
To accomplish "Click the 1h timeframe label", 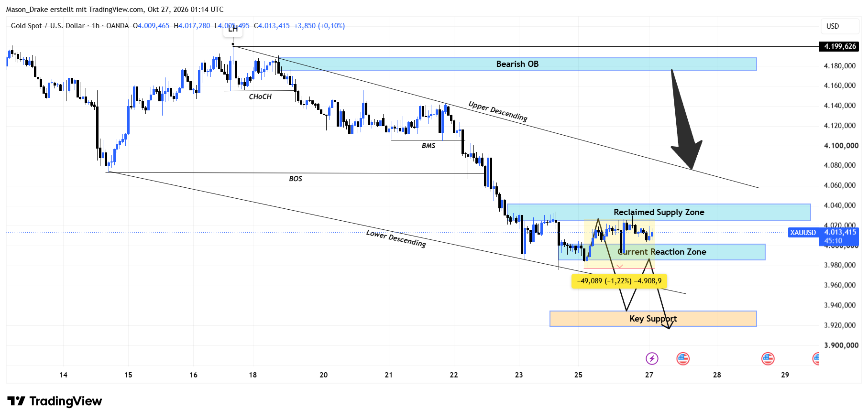I will (96, 26).
